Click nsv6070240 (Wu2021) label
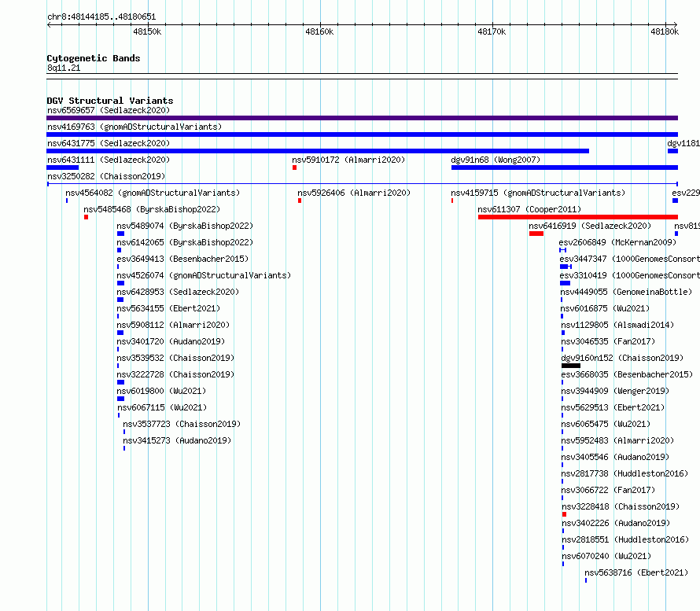Image resolution: width=700 pixels, height=611 pixels. [x=606, y=556]
